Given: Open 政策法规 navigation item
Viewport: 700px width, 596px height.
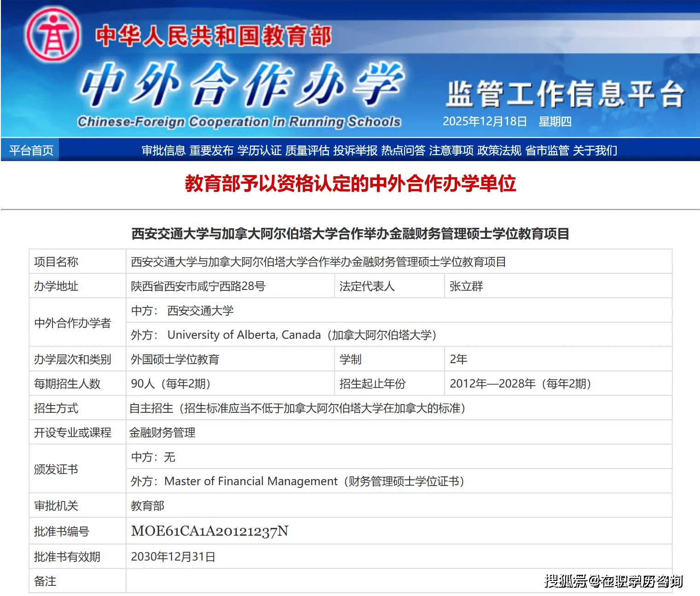Looking at the screenshot, I should 499,150.
